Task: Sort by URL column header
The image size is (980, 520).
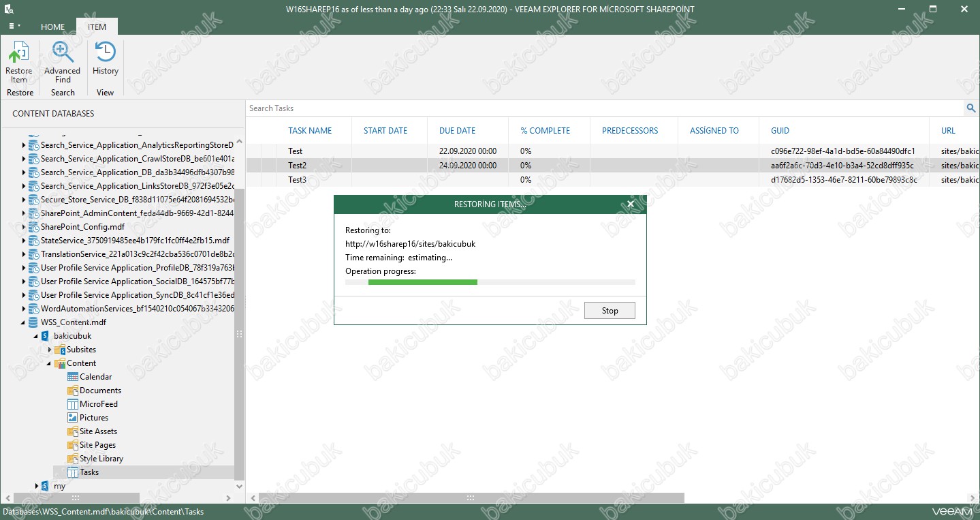Action: [949, 130]
